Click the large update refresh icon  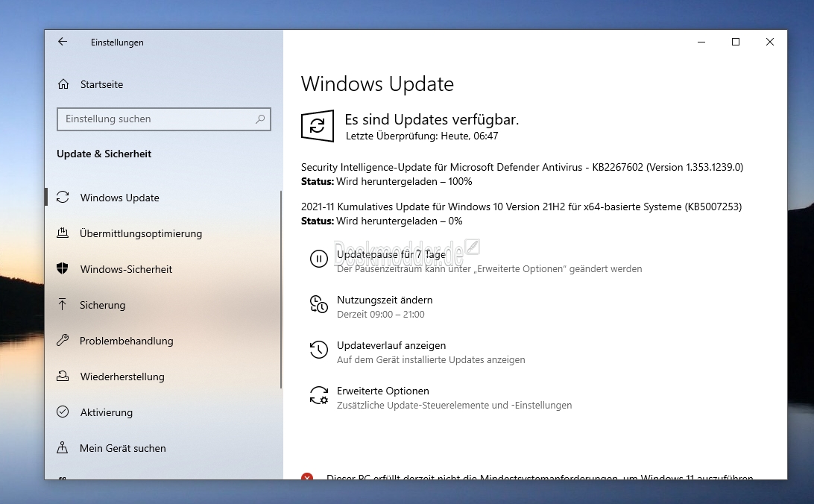[318, 125]
